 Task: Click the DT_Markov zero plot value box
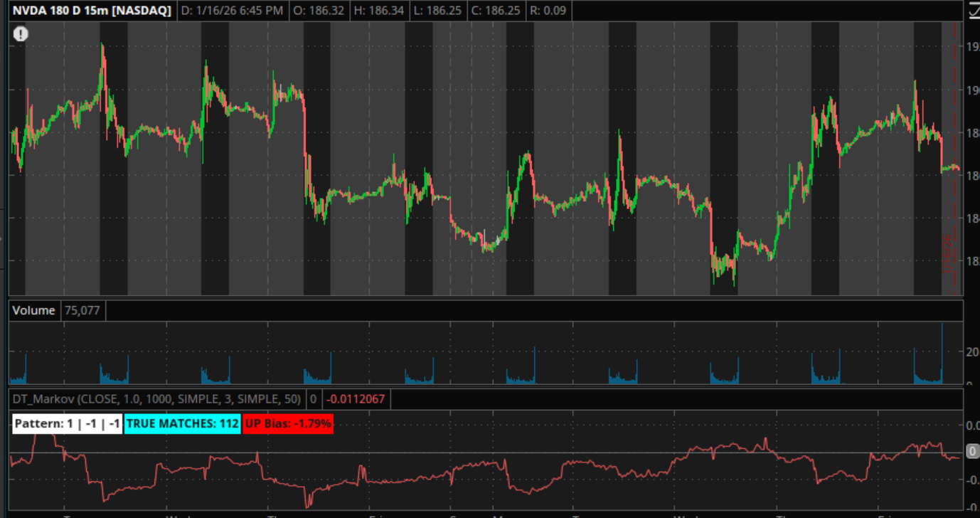click(x=314, y=399)
